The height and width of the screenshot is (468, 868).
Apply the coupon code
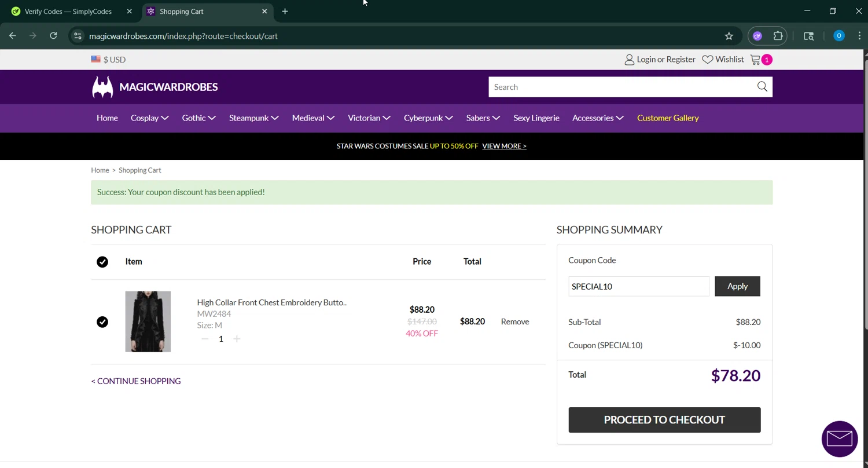tap(737, 286)
